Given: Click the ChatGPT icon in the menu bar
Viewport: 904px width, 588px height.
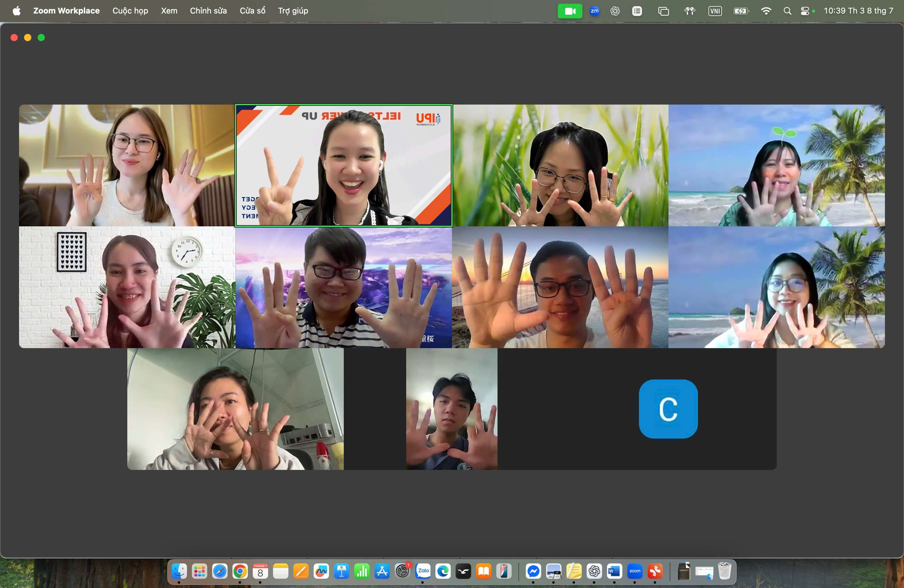Looking at the screenshot, I should 615,11.
